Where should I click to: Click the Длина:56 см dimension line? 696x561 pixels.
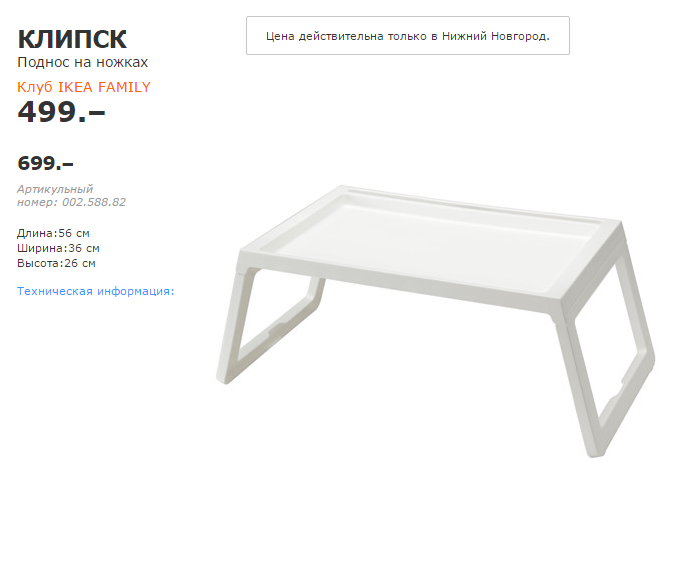[x=53, y=233]
